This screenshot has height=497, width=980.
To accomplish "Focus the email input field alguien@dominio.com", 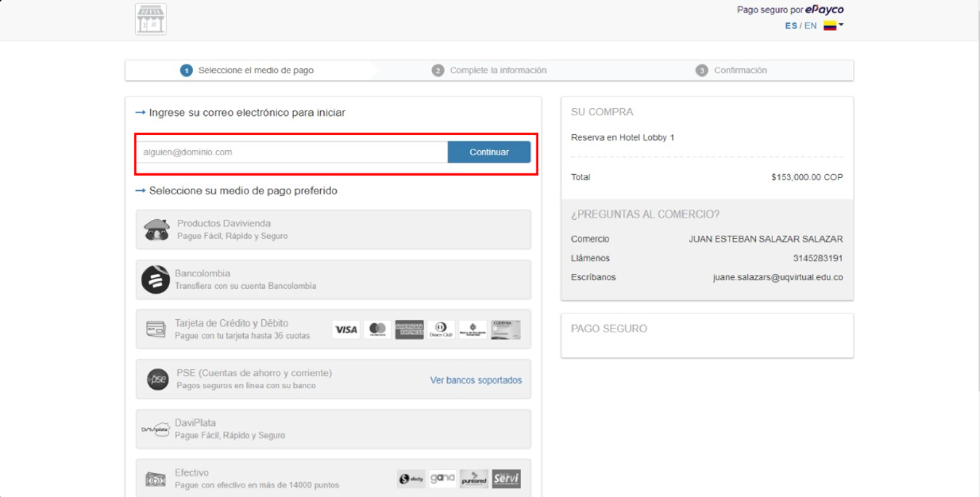I will click(x=292, y=152).
